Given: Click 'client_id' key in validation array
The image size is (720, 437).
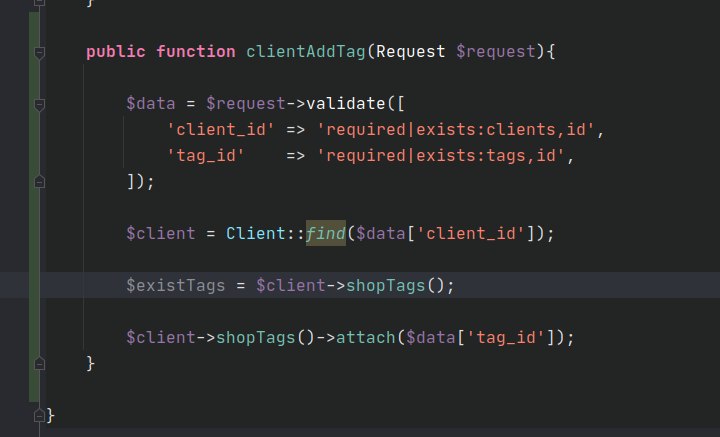Looking at the screenshot, I should click(221, 130).
